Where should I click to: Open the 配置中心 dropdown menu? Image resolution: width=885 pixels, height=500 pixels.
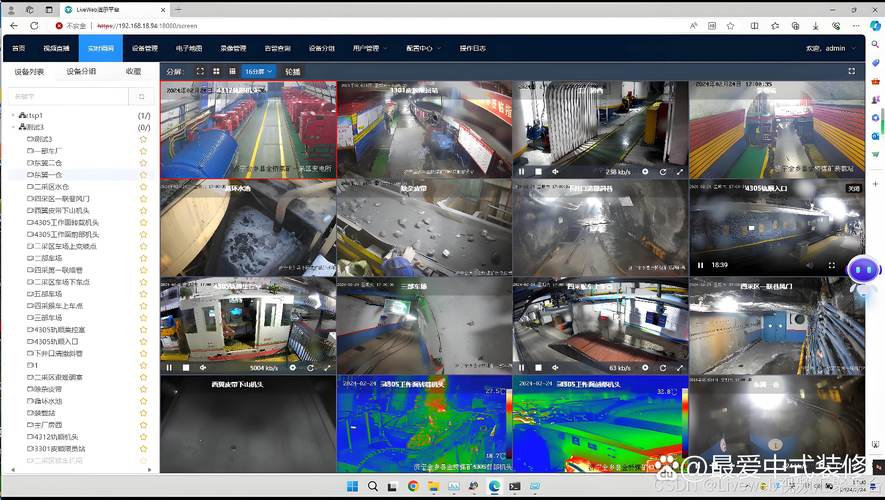click(423, 49)
